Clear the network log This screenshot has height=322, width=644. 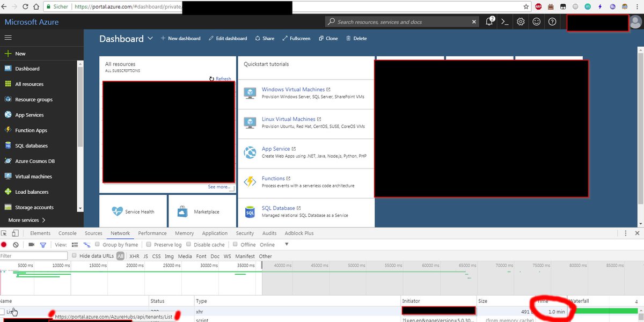16,245
